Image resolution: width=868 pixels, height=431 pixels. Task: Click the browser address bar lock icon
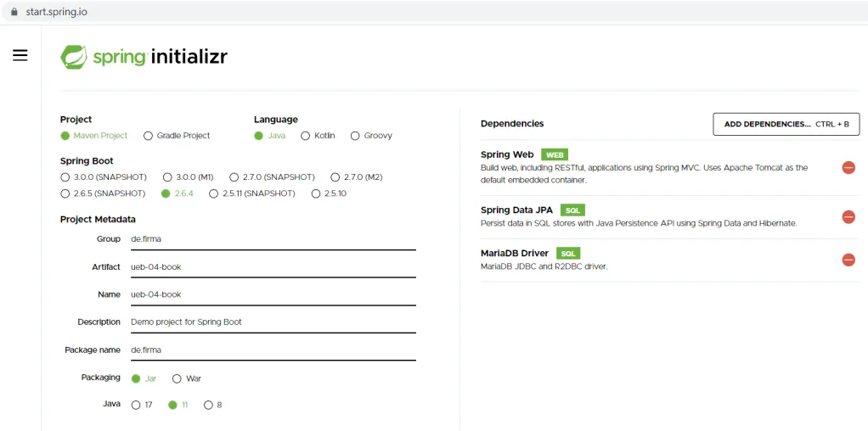(14, 12)
